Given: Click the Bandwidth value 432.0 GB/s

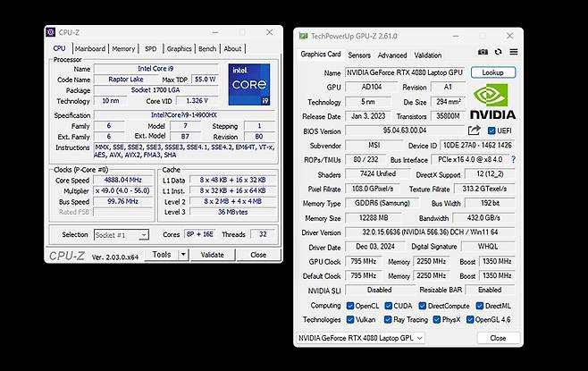Looking at the screenshot, I should click(x=483, y=218).
